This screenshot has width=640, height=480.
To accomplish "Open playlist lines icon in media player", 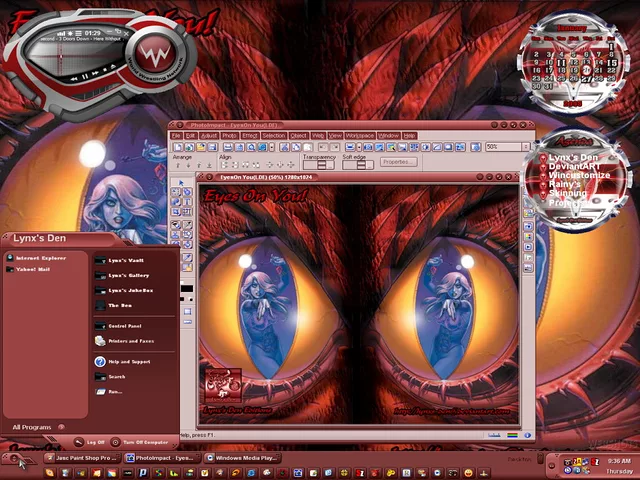I will 78,33.
